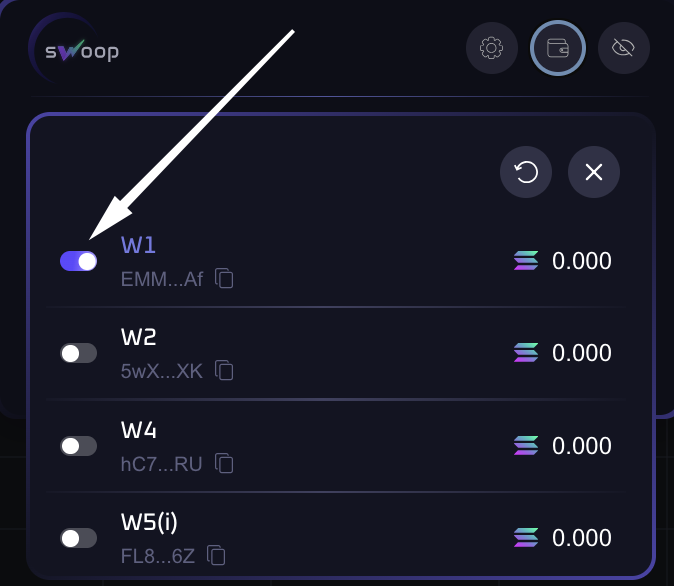Close the wallet list panel
674x586 pixels.
[x=594, y=173]
